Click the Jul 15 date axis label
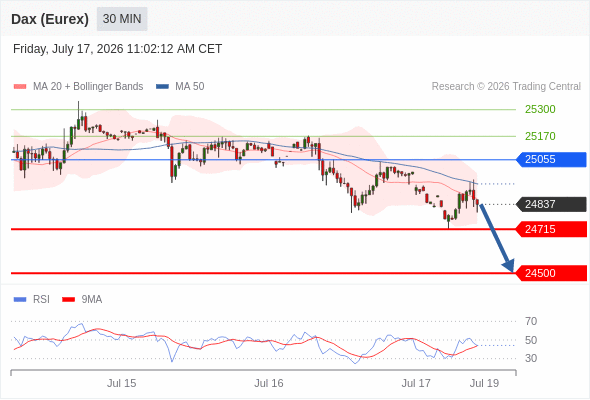 point(122,383)
